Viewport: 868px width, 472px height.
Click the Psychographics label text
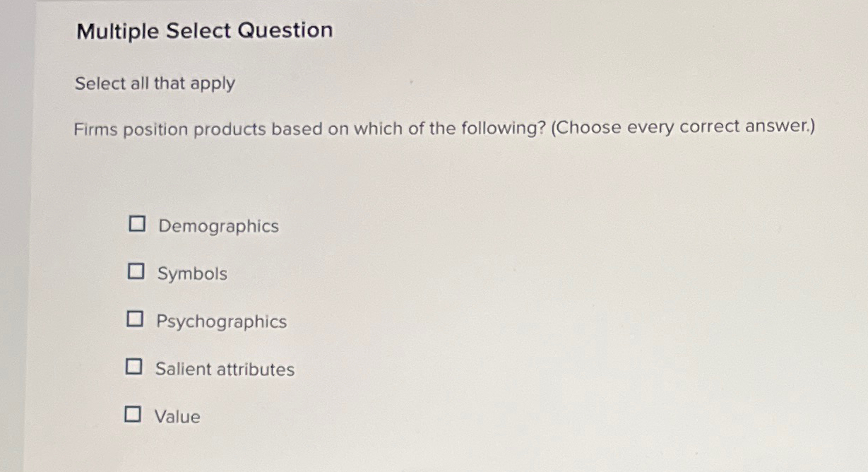coord(222,321)
